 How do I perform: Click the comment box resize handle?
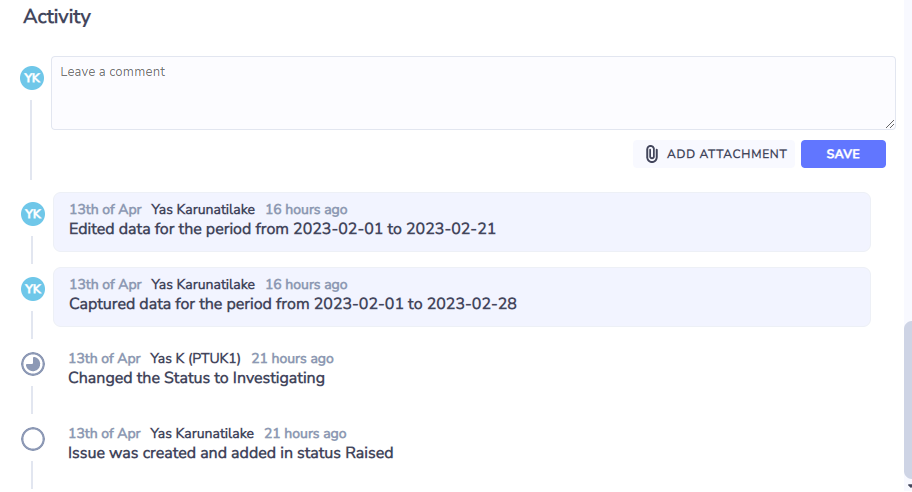click(x=890, y=124)
